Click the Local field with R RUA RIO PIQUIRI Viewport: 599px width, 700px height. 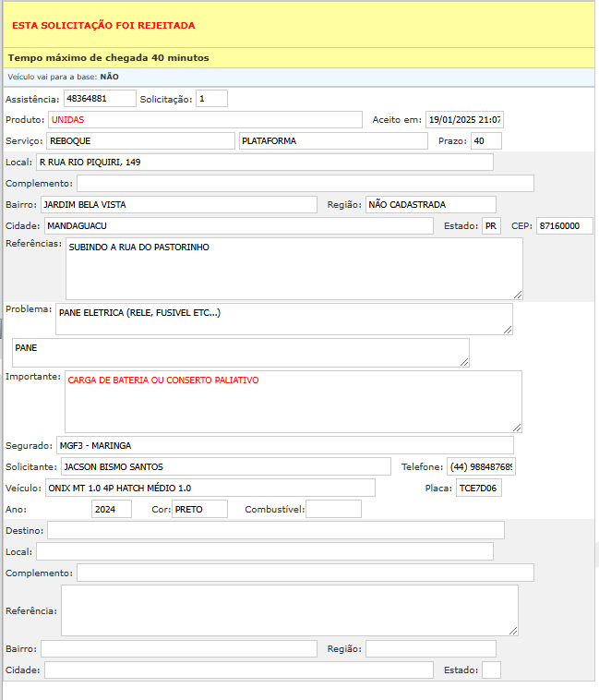pyautogui.click(x=264, y=163)
